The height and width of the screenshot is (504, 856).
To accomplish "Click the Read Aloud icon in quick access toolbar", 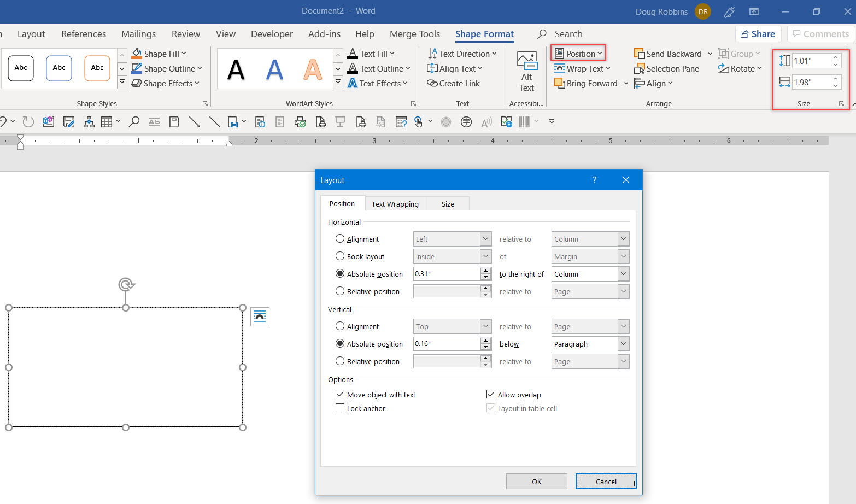I will [x=486, y=122].
